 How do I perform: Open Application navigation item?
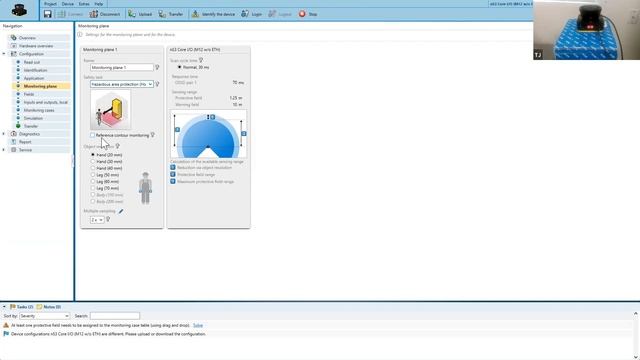pos(33,78)
